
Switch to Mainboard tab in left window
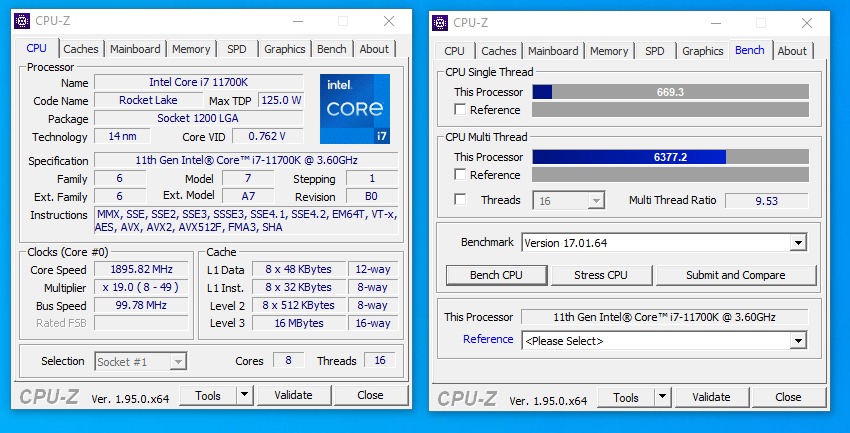point(135,49)
